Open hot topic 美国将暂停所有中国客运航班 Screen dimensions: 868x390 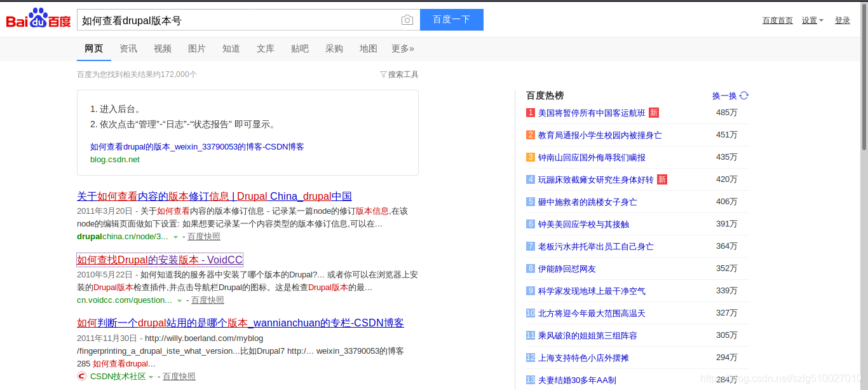click(592, 113)
